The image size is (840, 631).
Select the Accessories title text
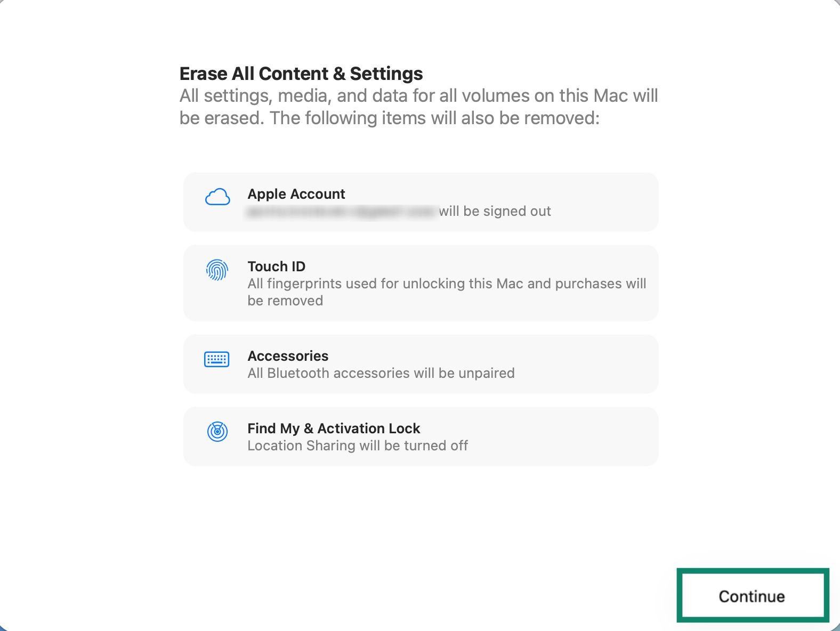click(x=288, y=356)
